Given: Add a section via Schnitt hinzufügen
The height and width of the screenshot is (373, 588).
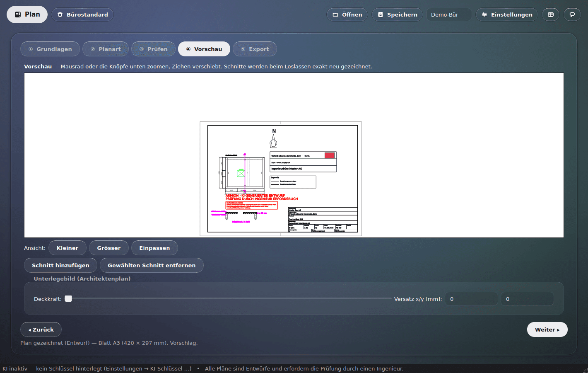Looking at the screenshot, I should coord(60,265).
